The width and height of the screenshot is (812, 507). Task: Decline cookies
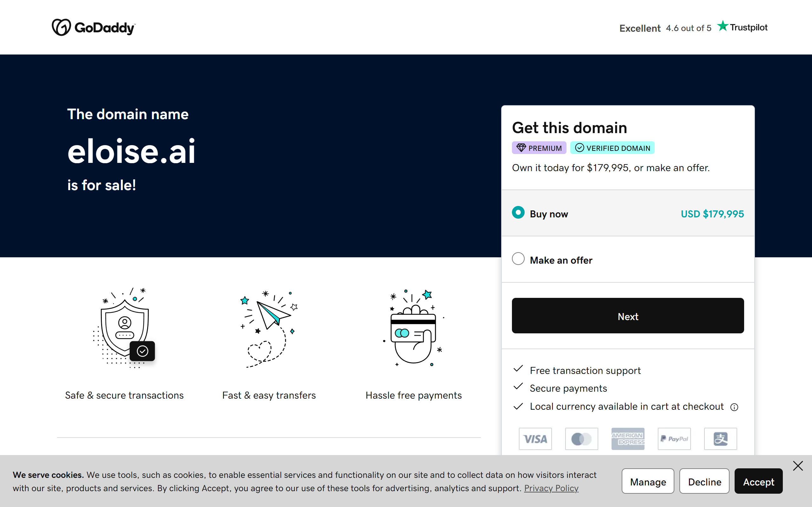(704, 481)
